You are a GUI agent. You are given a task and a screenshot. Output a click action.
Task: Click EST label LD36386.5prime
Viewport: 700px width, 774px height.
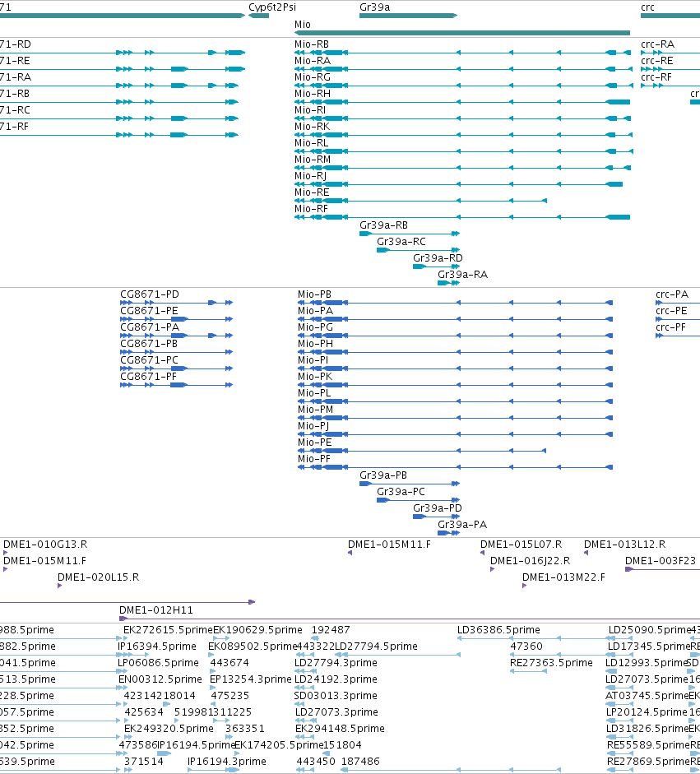tap(498, 629)
